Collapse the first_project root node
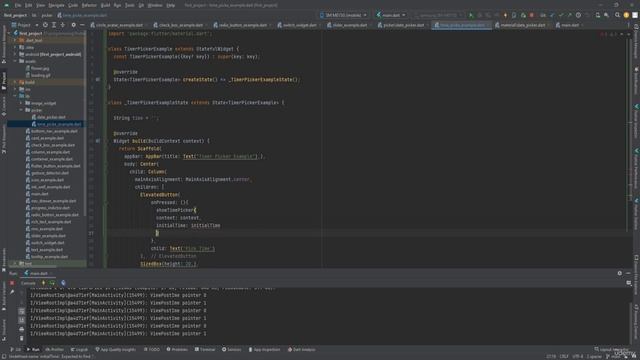Image resolution: width=640 pixels, height=360 pixels. click(x=9, y=33)
